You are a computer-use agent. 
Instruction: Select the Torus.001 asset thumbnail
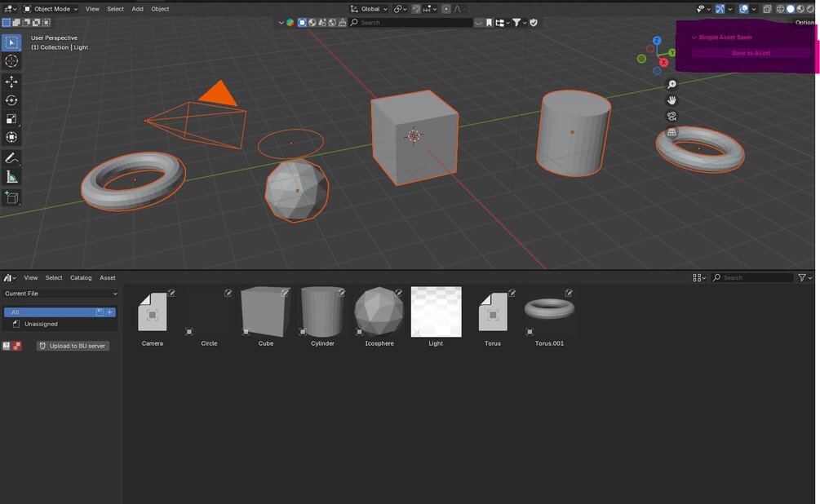pyautogui.click(x=549, y=310)
